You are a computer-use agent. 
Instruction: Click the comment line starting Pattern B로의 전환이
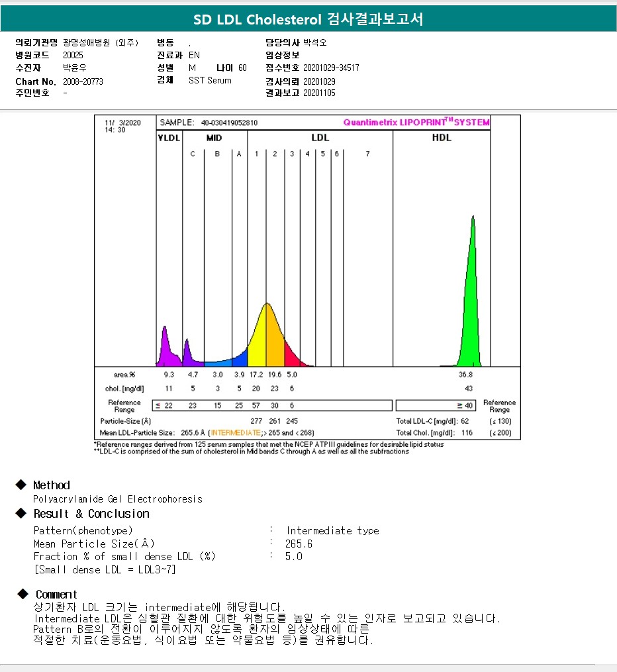(x=201, y=629)
